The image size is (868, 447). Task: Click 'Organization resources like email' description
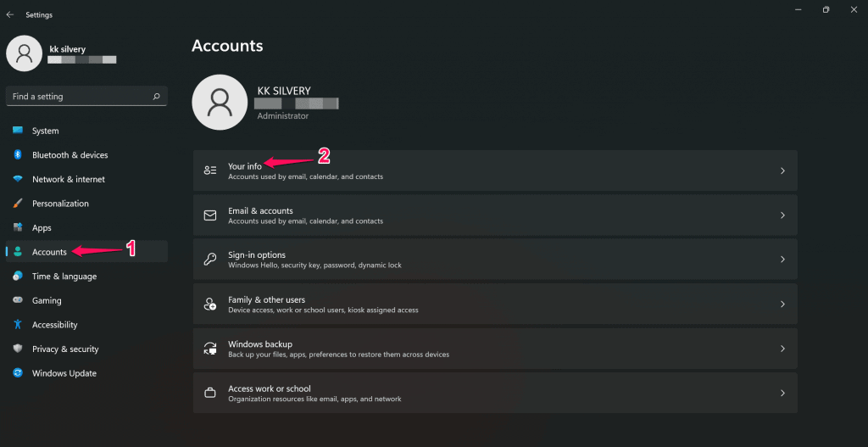coord(315,399)
